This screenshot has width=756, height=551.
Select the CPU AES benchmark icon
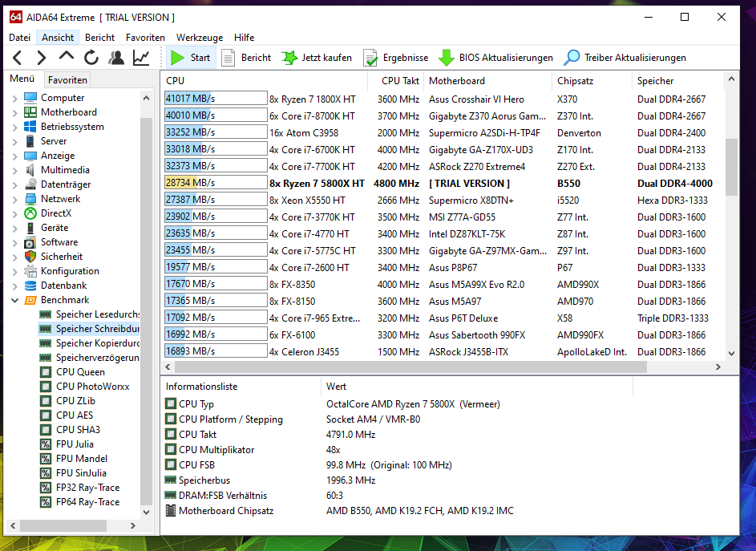point(46,415)
